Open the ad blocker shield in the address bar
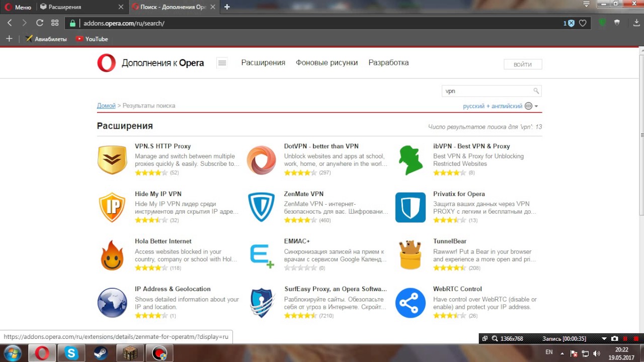Screen dimensions: 644x362 pos(571,23)
